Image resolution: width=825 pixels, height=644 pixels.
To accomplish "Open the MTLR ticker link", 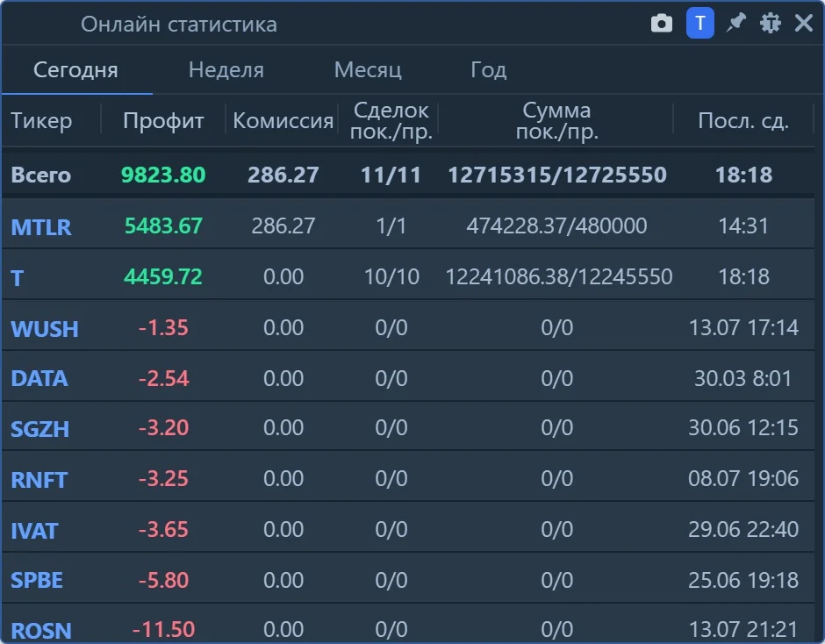I will point(41,226).
